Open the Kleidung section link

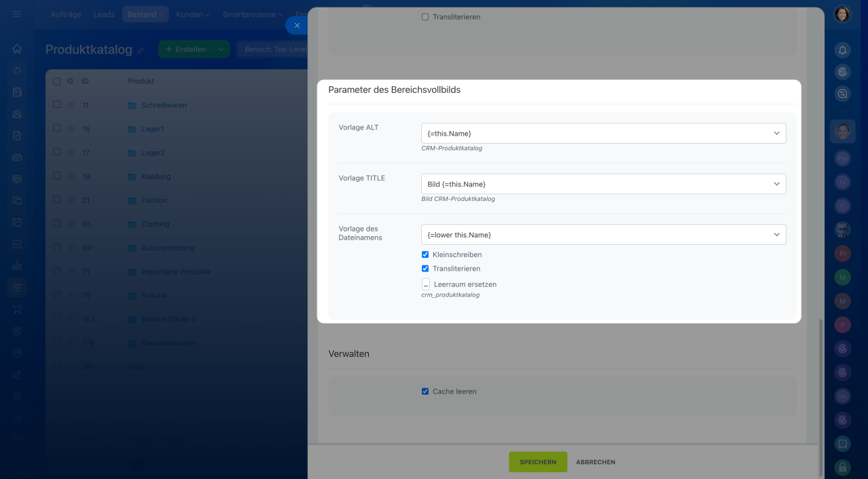click(x=156, y=176)
